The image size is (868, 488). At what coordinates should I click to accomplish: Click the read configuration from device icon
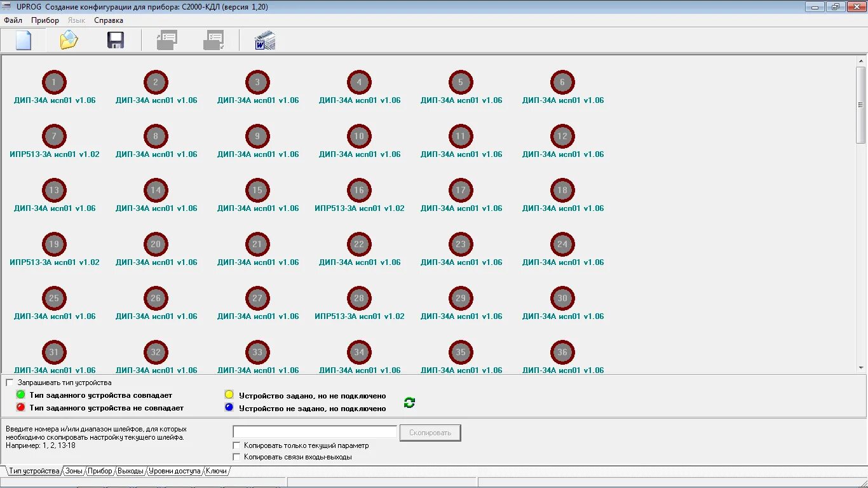(166, 40)
